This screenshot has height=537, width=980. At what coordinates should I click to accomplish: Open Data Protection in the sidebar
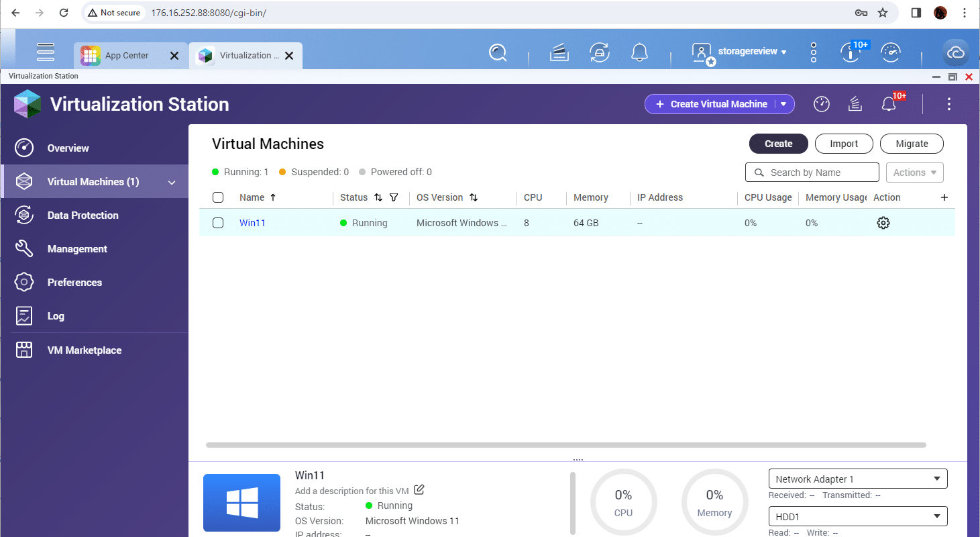pyautogui.click(x=94, y=215)
